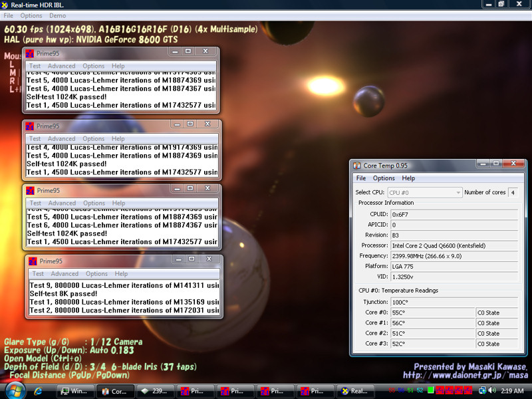Open Core Temp File menu
Image resolution: width=532 pixels, height=399 pixels.
click(361, 178)
